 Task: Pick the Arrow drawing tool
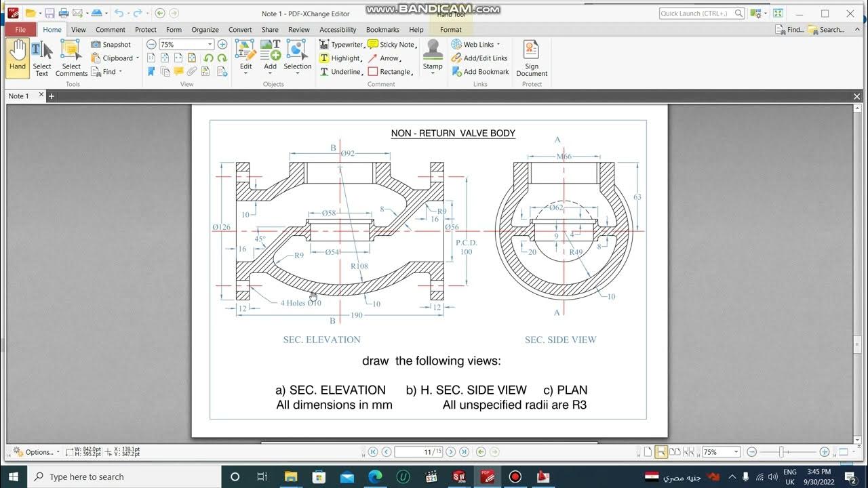pos(384,58)
